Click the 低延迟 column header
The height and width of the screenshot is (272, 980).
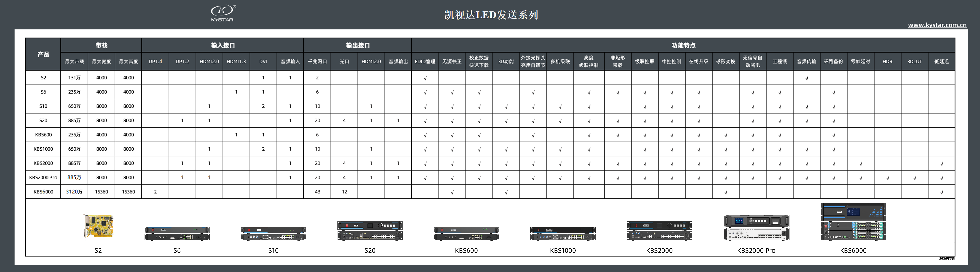(x=942, y=61)
